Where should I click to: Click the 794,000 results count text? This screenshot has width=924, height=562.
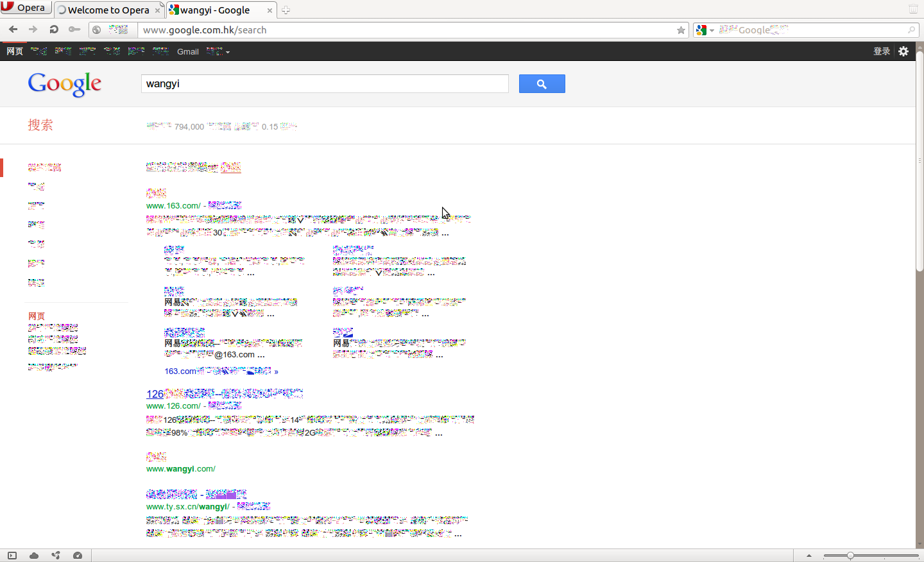[189, 127]
